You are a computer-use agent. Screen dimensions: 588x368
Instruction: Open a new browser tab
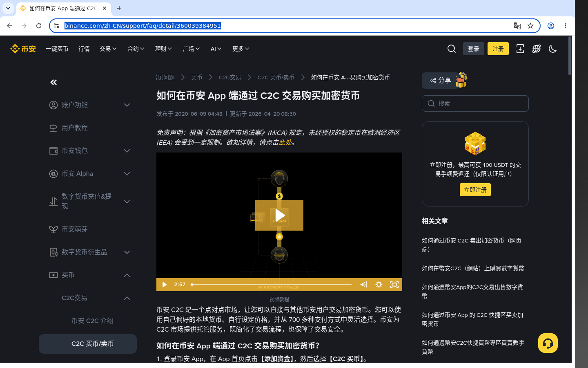click(x=119, y=8)
